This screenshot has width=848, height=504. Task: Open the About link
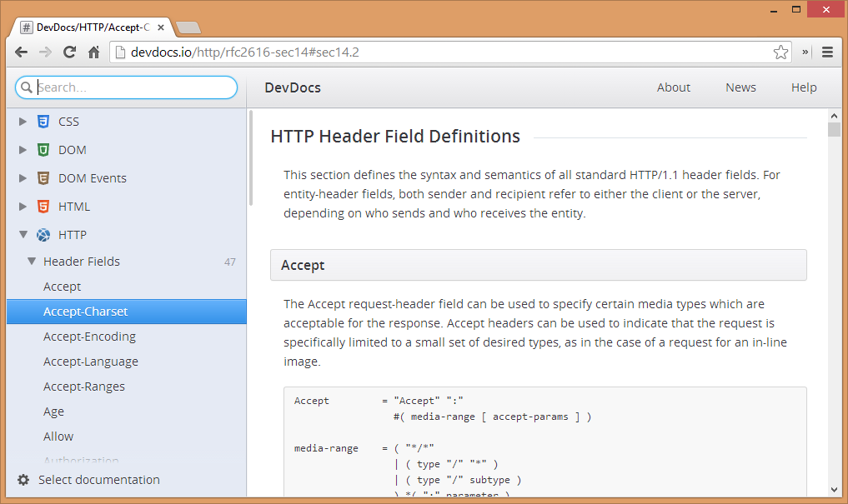(673, 87)
